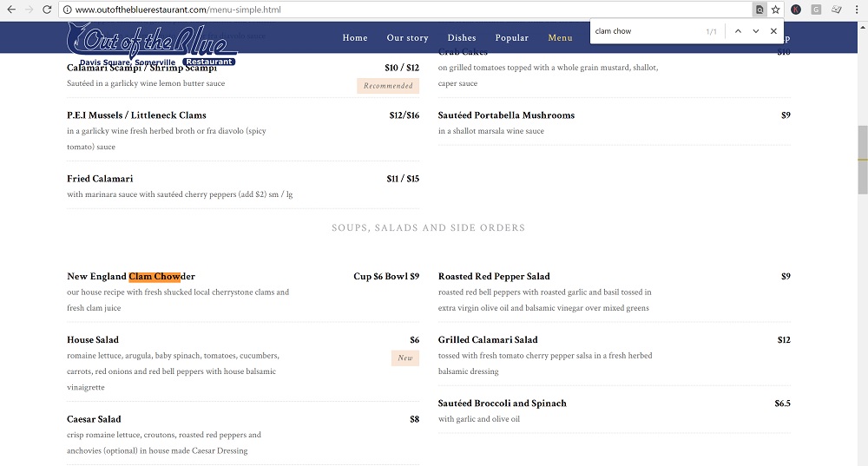Open the Dishes nav link
The height and width of the screenshot is (466, 868).
462,37
